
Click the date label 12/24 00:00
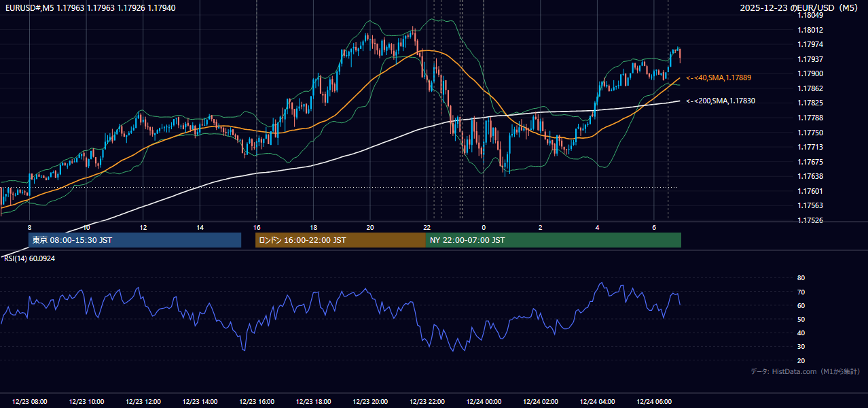click(x=484, y=402)
